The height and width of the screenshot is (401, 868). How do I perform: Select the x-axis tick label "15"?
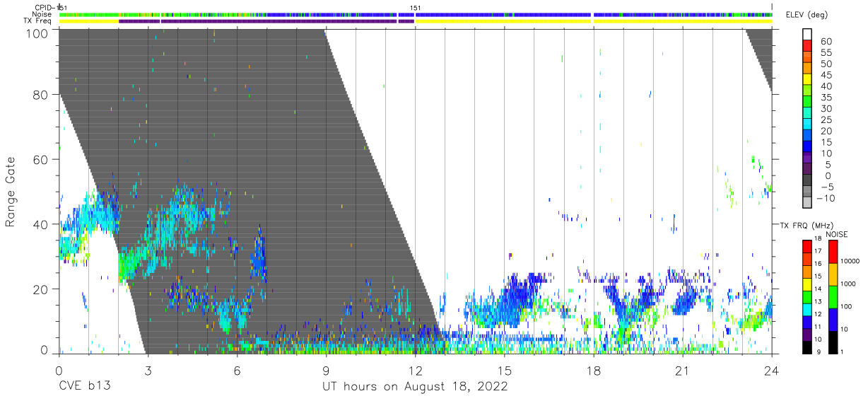tap(504, 371)
